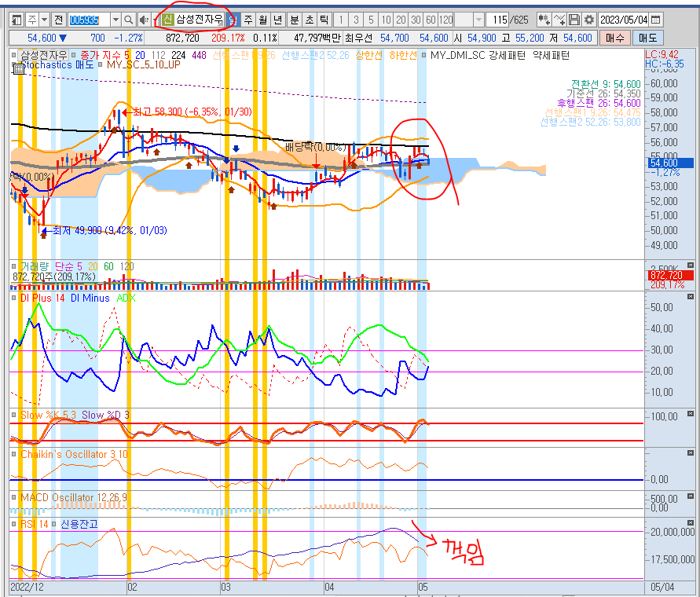Open the calendar date picker icon
Viewport: 700px width, 597px height.
656,20
